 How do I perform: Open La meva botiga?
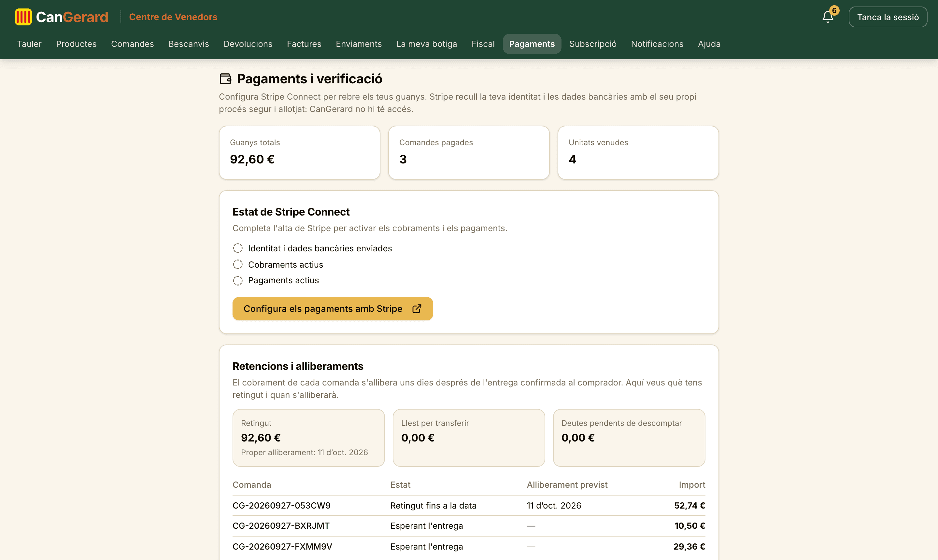click(x=427, y=44)
